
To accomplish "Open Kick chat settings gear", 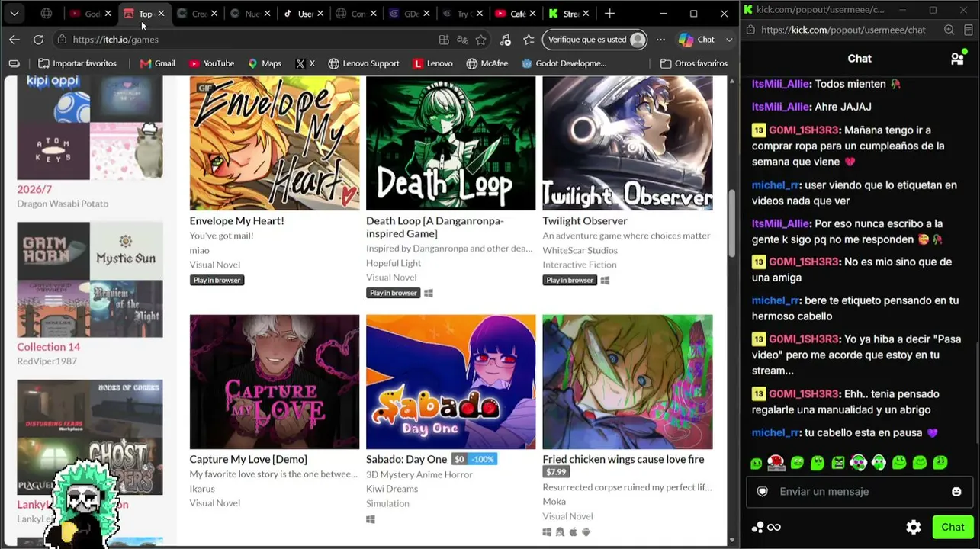I will coord(914,527).
